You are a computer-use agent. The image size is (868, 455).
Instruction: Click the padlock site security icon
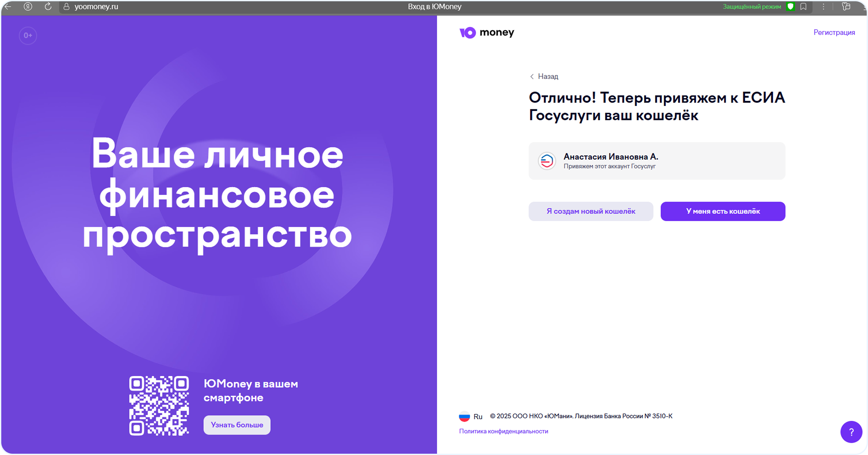click(x=66, y=7)
